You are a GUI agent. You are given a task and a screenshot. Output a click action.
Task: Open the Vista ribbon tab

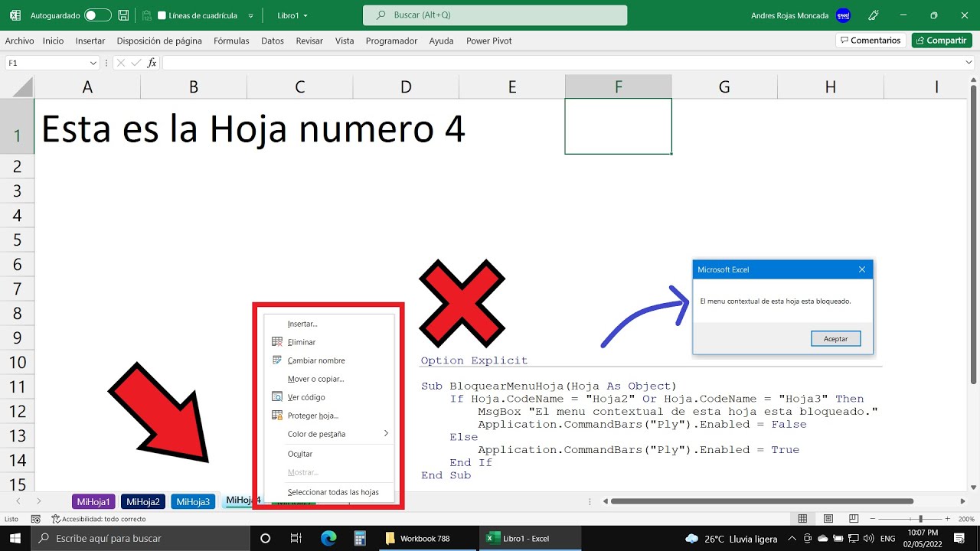pos(345,41)
